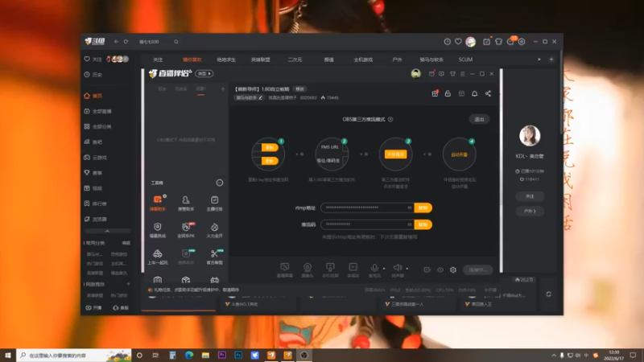Go to Douyu 首页 home in sidebar
The height and width of the screenshot is (362, 644).
(93, 96)
